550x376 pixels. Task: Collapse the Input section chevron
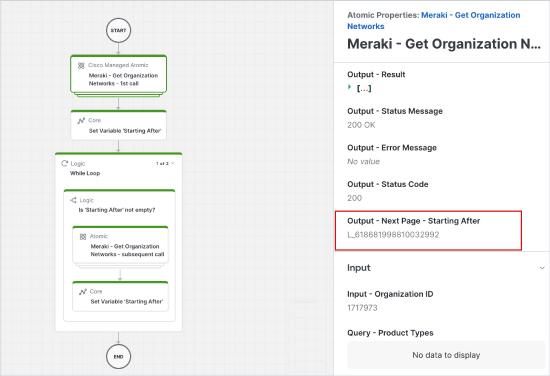542,268
